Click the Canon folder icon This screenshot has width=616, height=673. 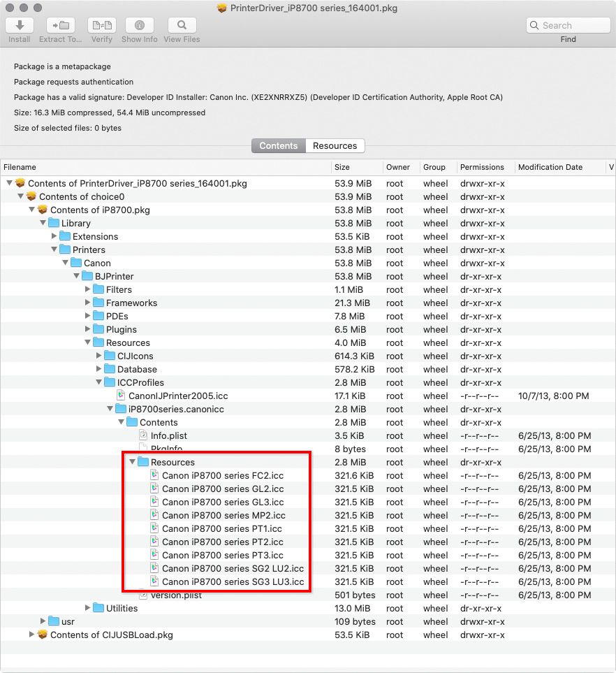[x=76, y=263]
